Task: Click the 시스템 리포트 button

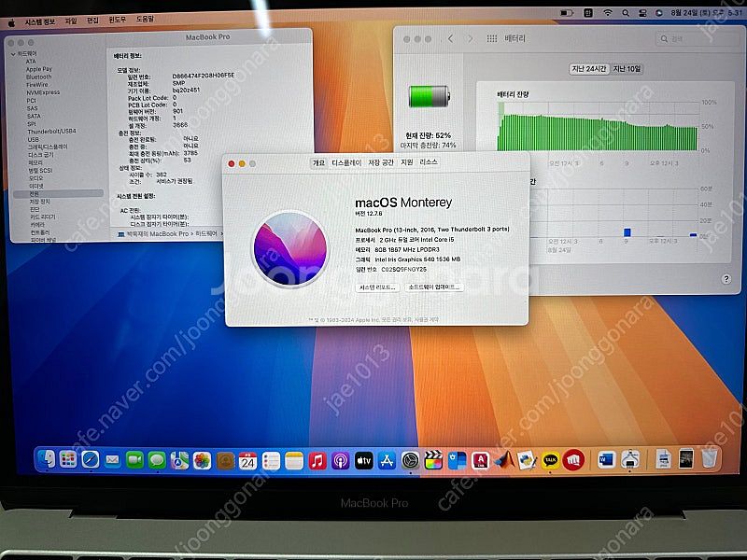Action: point(377,287)
